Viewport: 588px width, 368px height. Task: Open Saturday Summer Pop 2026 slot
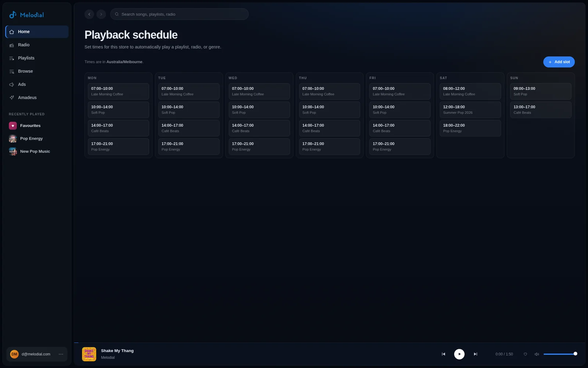(470, 110)
